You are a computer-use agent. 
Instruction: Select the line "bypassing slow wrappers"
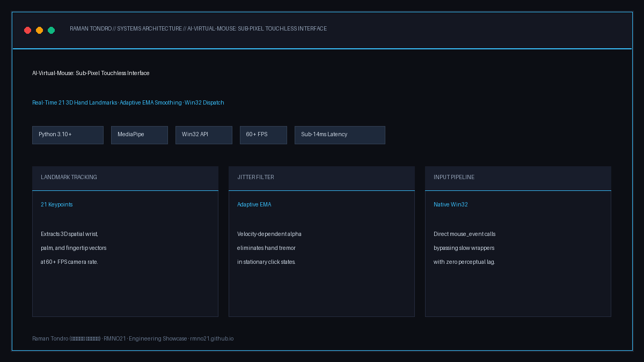(464, 248)
